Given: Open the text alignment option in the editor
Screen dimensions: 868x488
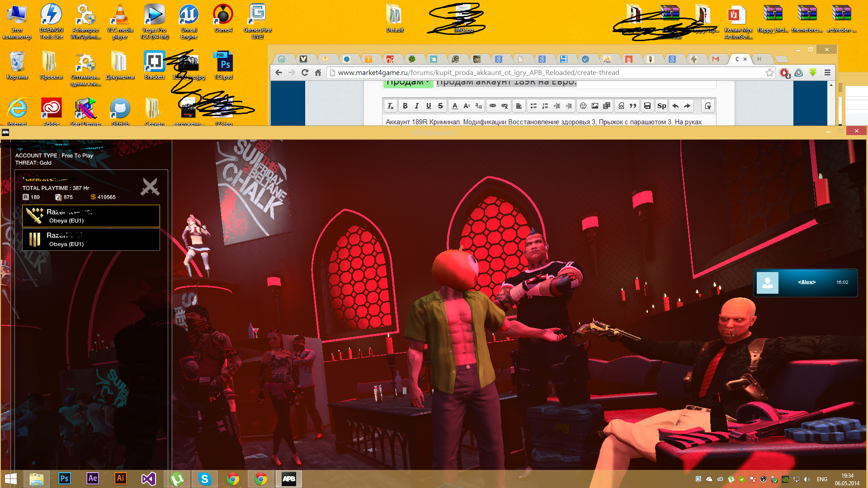Looking at the screenshot, I should coord(519,106).
